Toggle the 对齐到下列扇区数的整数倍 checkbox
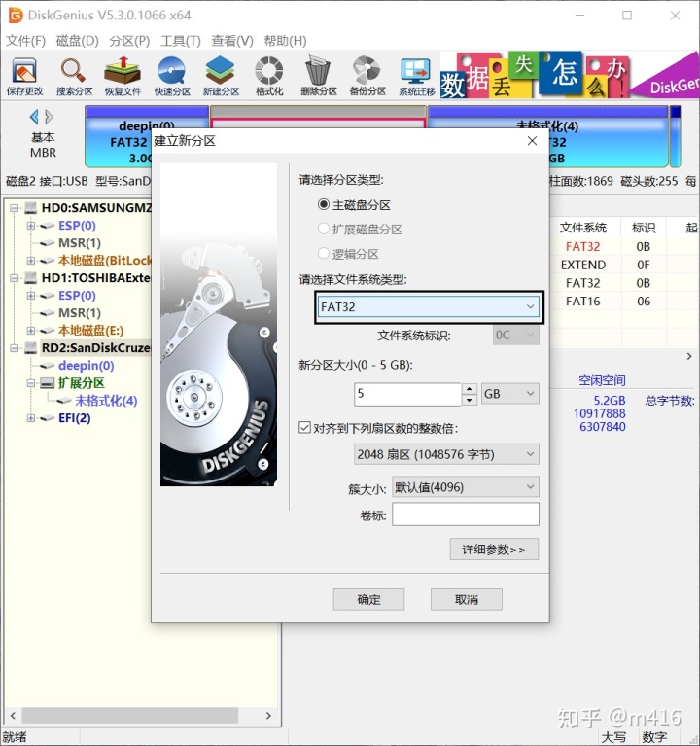The width and height of the screenshot is (700, 746). [x=304, y=427]
